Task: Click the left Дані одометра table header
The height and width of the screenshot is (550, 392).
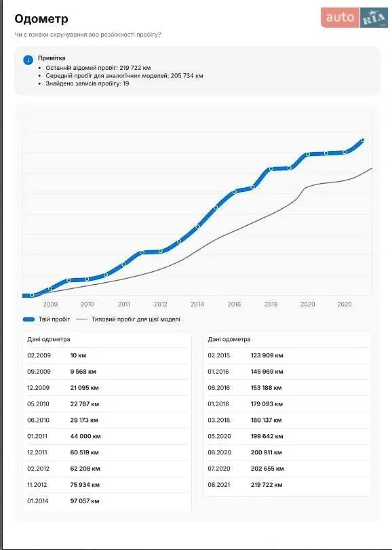Action: click(x=49, y=340)
